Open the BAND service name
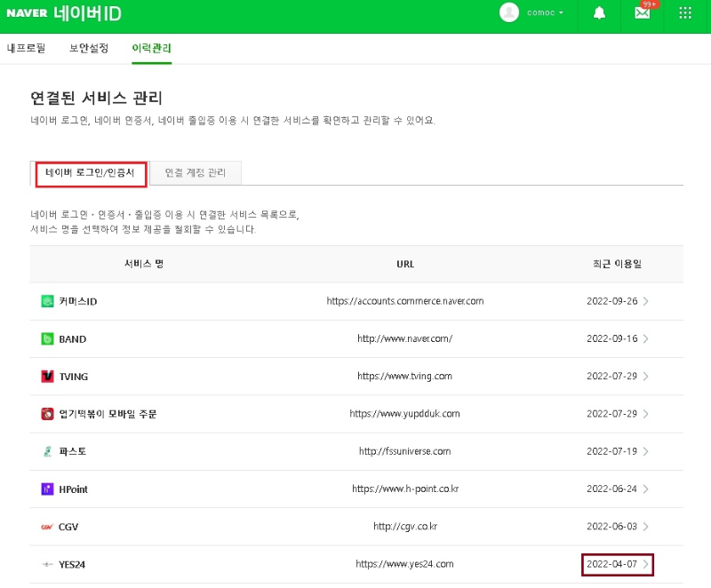The image size is (711, 588). tap(73, 339)
